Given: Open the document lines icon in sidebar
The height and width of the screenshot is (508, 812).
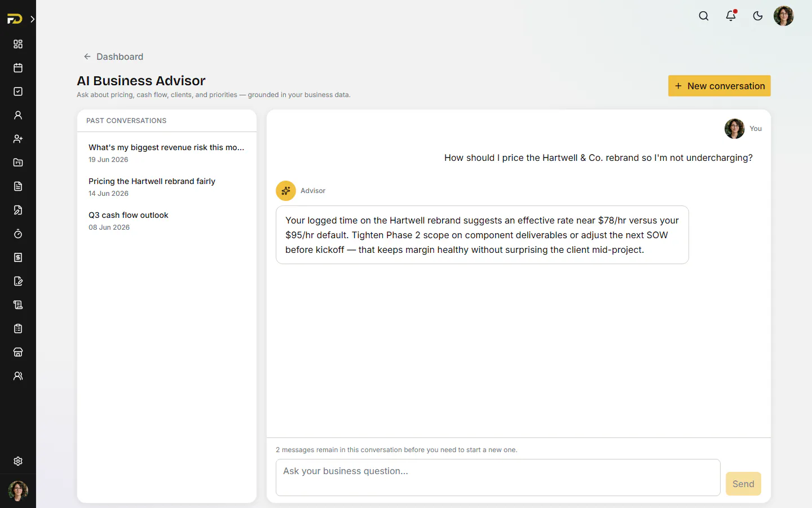Looking at the screenshot, I should click(x=18, y=186).
